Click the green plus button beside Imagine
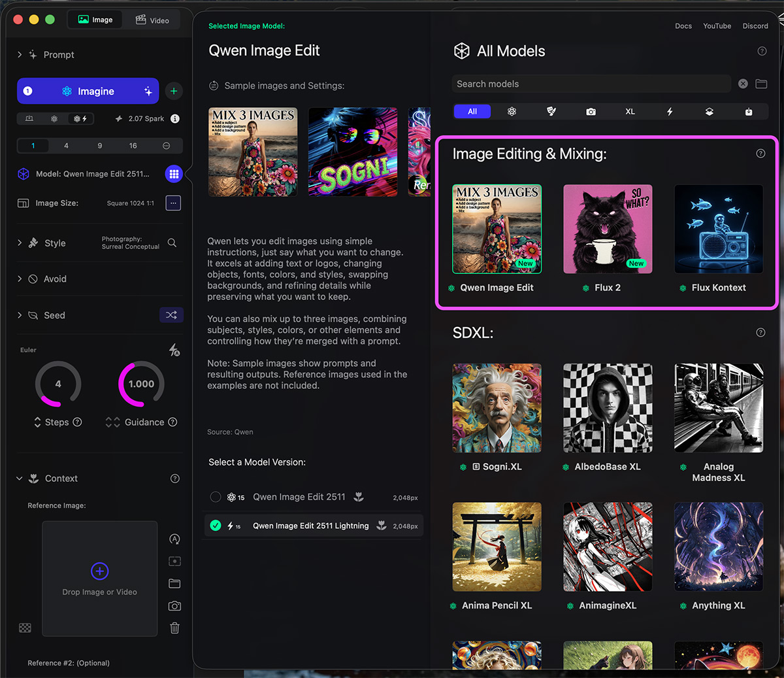 174,92
